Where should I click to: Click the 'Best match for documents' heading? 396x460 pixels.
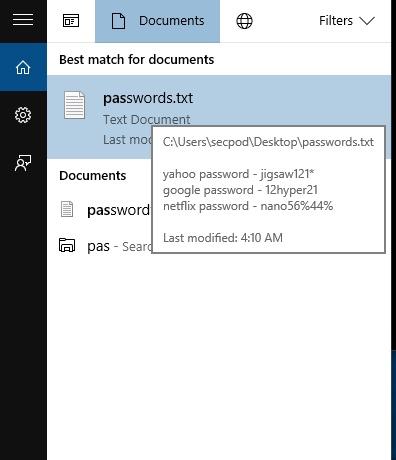(137, 60)
